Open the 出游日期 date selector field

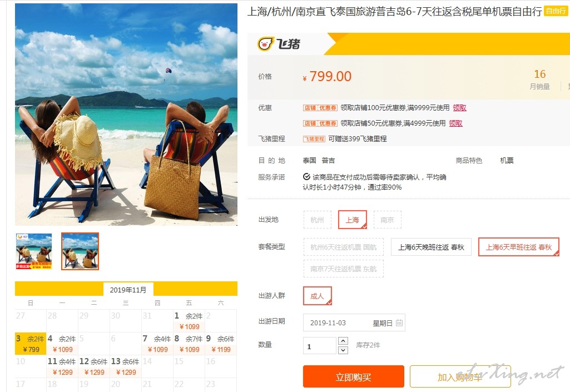pyautogui.click(x=354, y=322)
